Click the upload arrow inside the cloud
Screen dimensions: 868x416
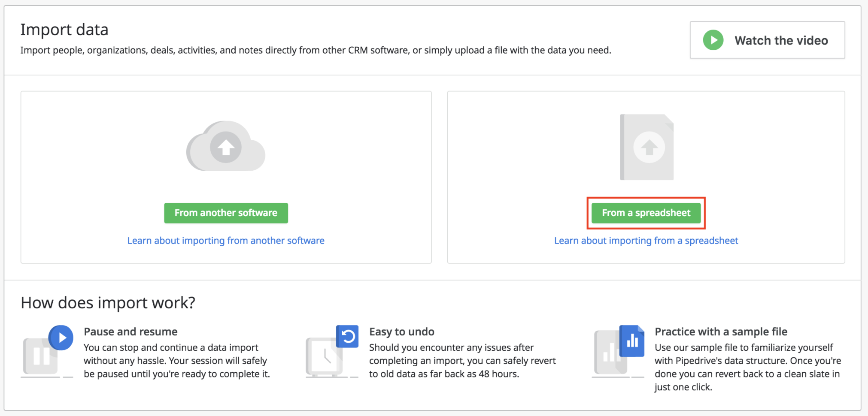click(225, 147)
